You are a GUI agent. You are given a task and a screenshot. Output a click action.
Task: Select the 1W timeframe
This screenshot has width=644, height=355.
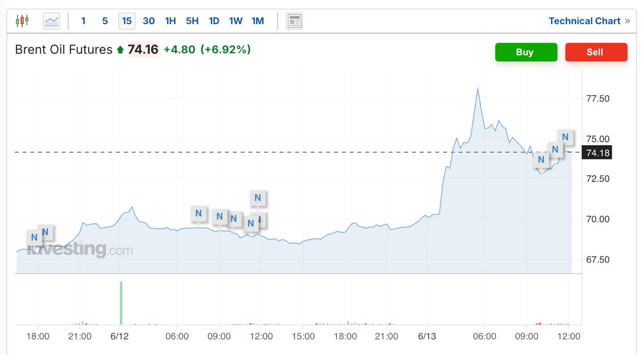coord(235,21)
